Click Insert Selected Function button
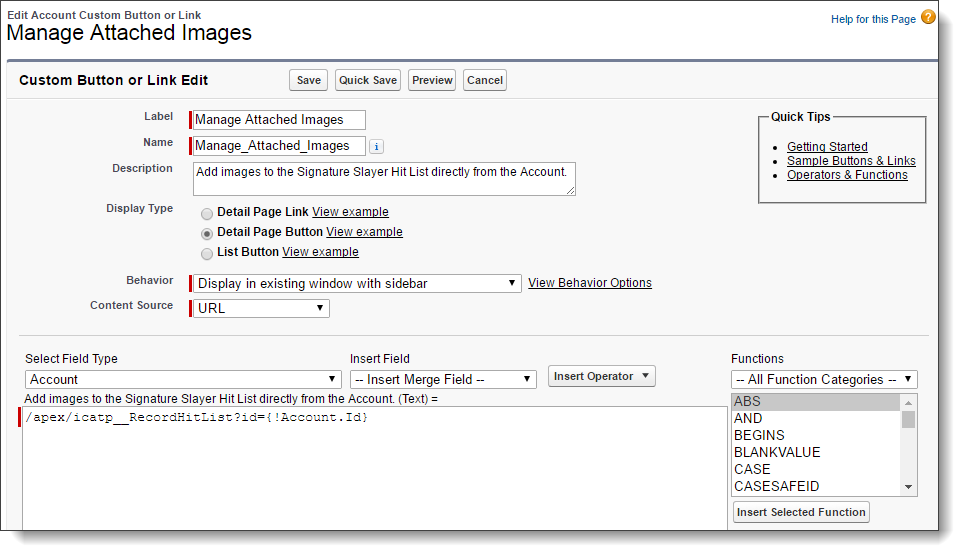 click(801, 512)
